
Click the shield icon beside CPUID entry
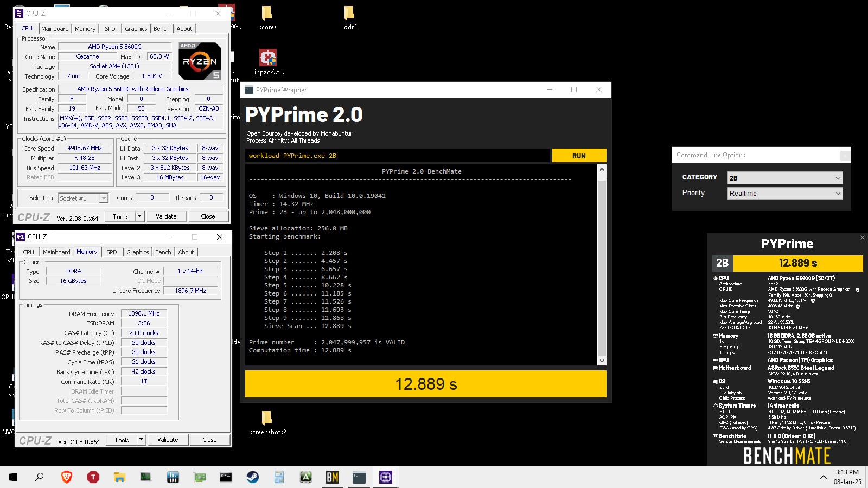[858, 290]
